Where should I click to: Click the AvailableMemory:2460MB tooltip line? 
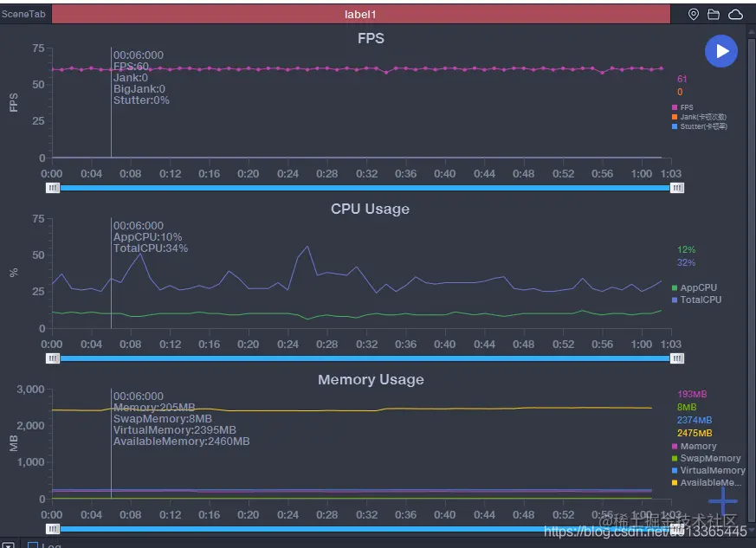[x=181, y=442]
